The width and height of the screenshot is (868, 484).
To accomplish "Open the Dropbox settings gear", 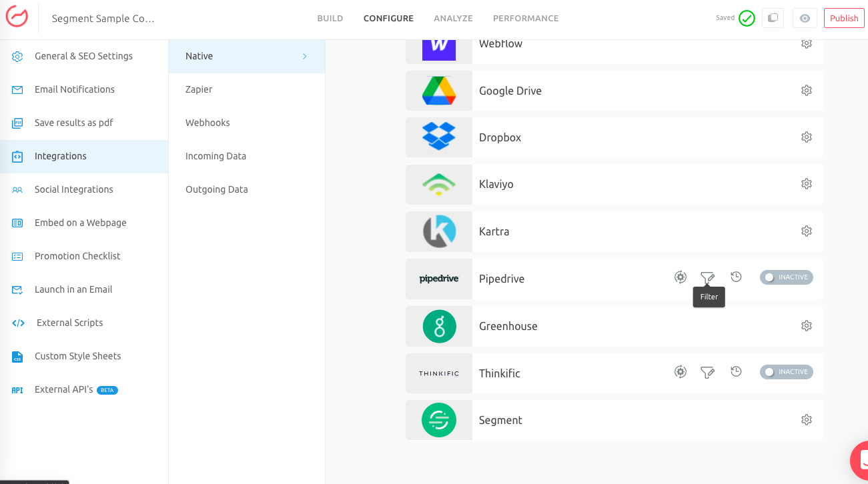I will point(807,137).
